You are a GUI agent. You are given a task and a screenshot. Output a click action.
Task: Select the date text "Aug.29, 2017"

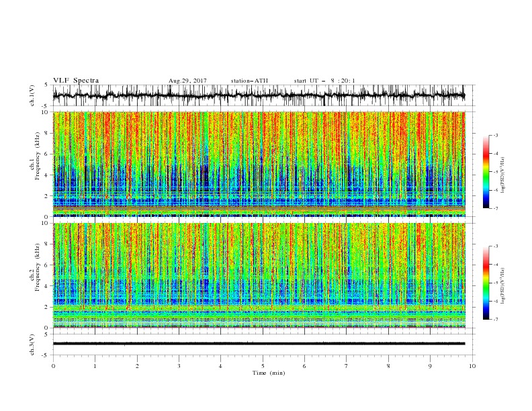[x=187, y=81]
